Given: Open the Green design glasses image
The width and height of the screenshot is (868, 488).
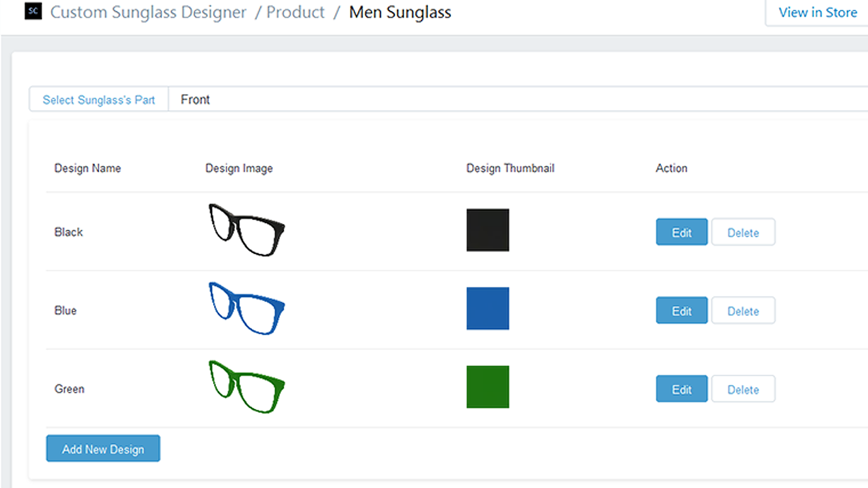Looking at the screenshot, I should pos(247,387).
